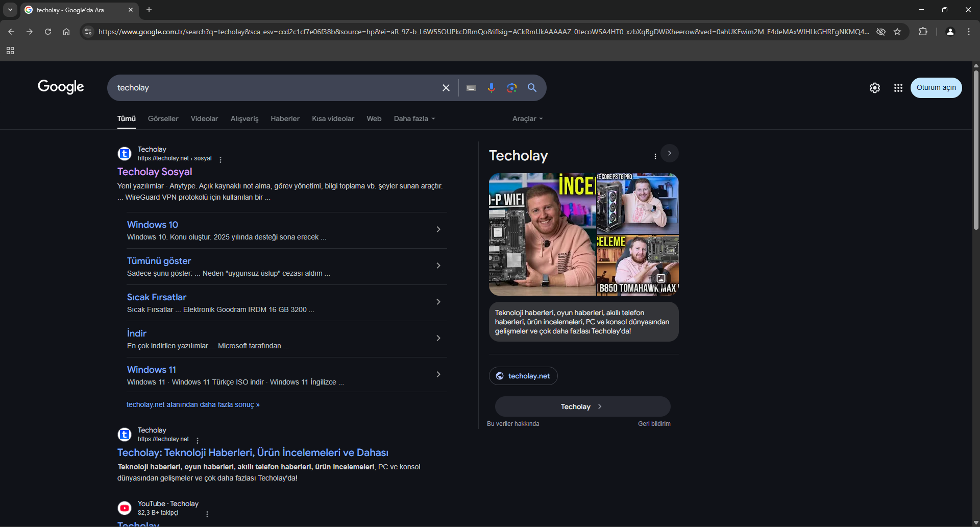Open the top-right PC case thumbnail
Viewport: 980px width, 527px height.
tap(638, 204)
